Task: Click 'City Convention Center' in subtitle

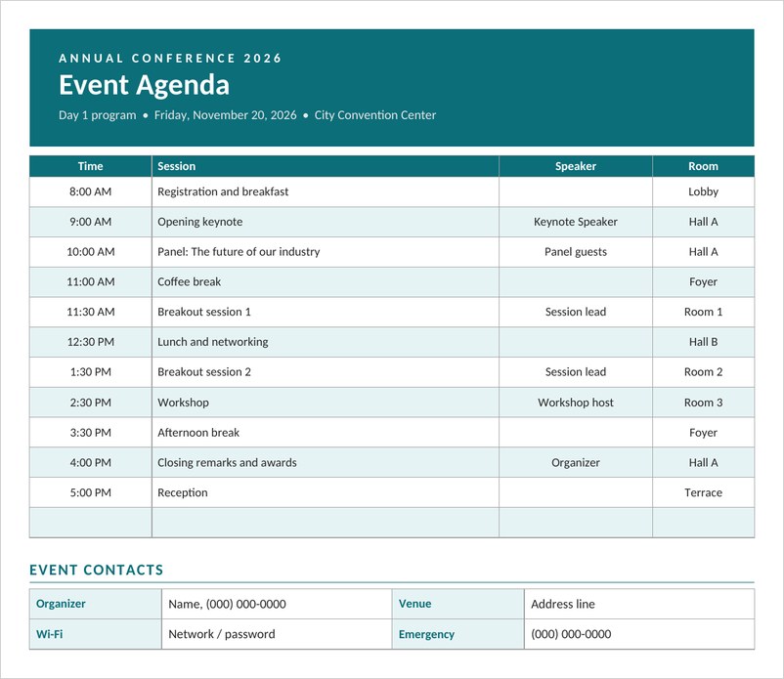Action: click(x=375, y=115)
